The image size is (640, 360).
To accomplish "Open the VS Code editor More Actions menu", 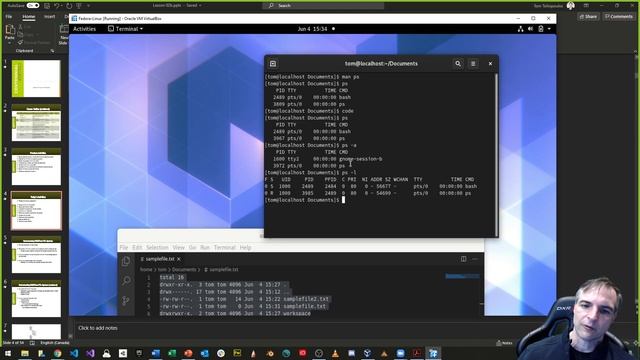I will [475, 259].
